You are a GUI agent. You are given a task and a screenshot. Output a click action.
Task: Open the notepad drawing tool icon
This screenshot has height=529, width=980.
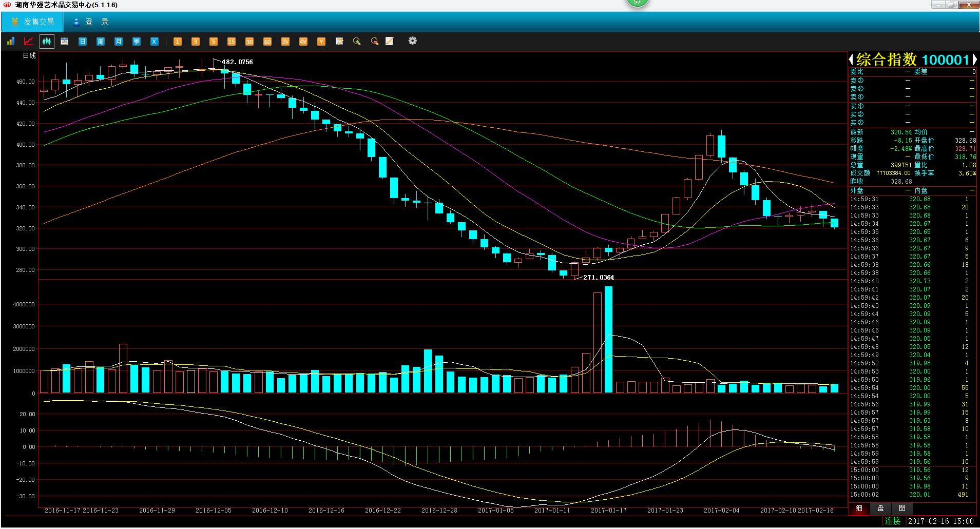(x=390, y=41)
